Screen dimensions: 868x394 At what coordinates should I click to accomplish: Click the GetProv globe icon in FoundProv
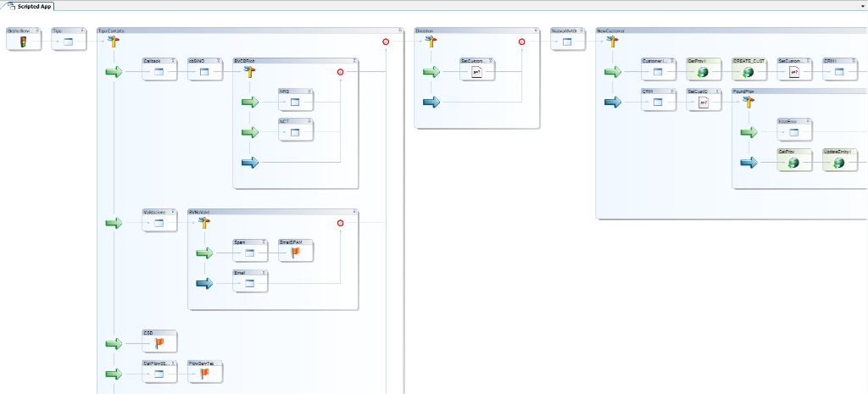[793, 162]
